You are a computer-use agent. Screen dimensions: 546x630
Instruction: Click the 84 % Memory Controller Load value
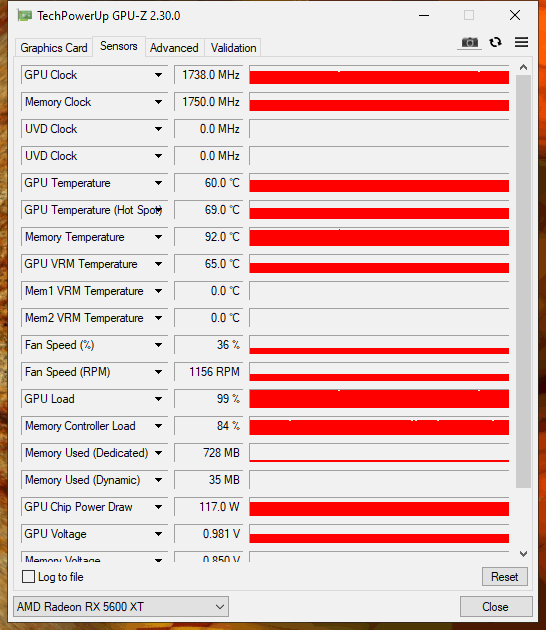pos(209,426)
